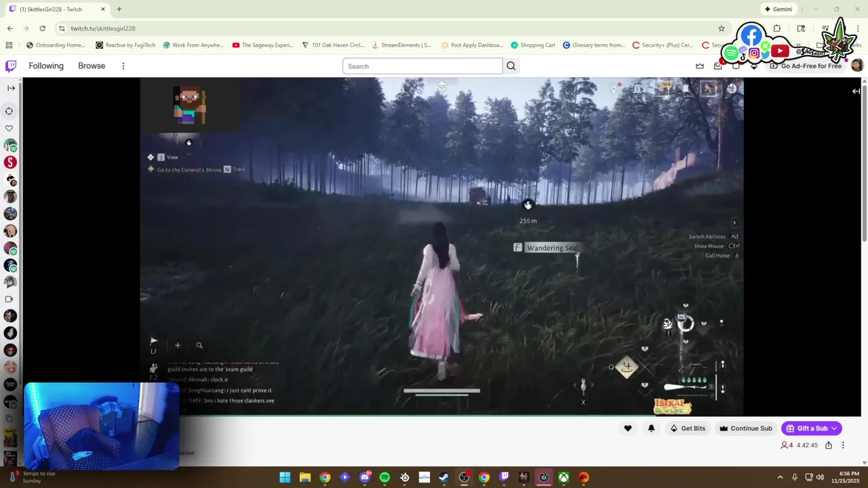Open Chrome apps grid in bookmarks bar
The width and height of the screenshot is (868, 488).
[x=9, y=45]
